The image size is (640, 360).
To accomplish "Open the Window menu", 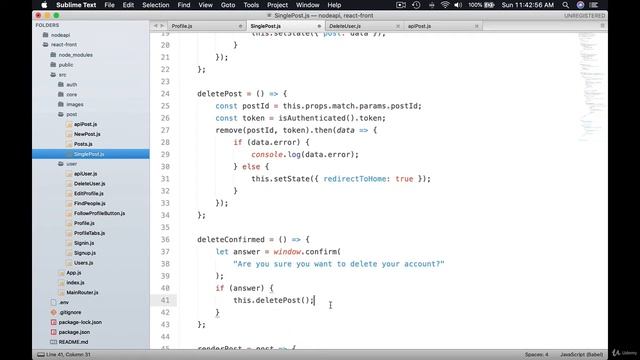I will click(307, 5).
